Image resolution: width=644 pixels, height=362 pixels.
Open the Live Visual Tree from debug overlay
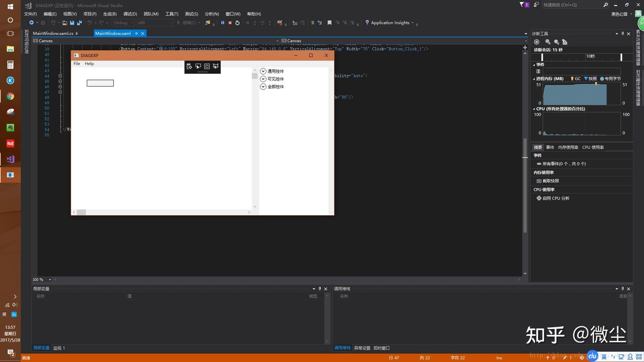[189, 67]
